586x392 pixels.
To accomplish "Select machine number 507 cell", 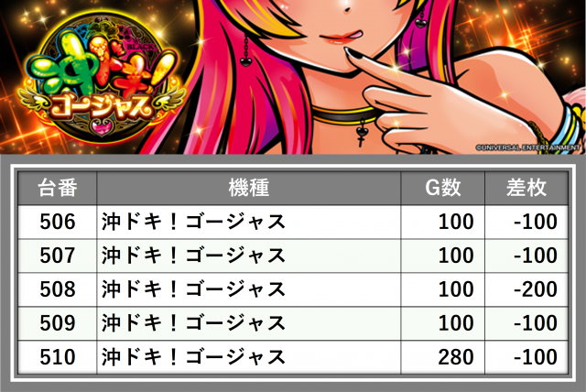I will coord(58,256).
